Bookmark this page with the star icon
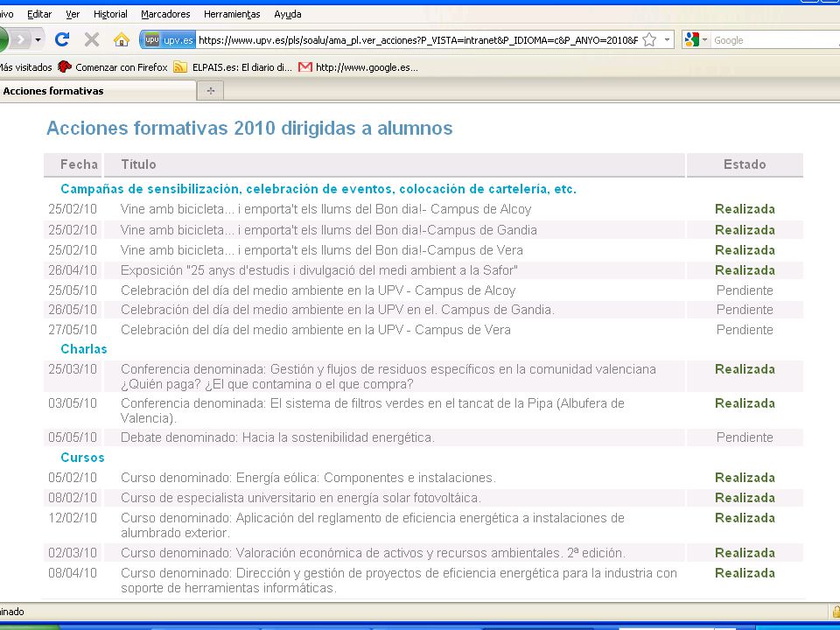 649,39
